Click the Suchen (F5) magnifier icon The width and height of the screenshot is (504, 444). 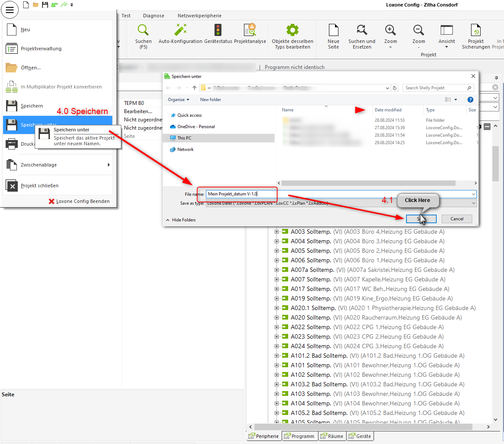[143, 30]
